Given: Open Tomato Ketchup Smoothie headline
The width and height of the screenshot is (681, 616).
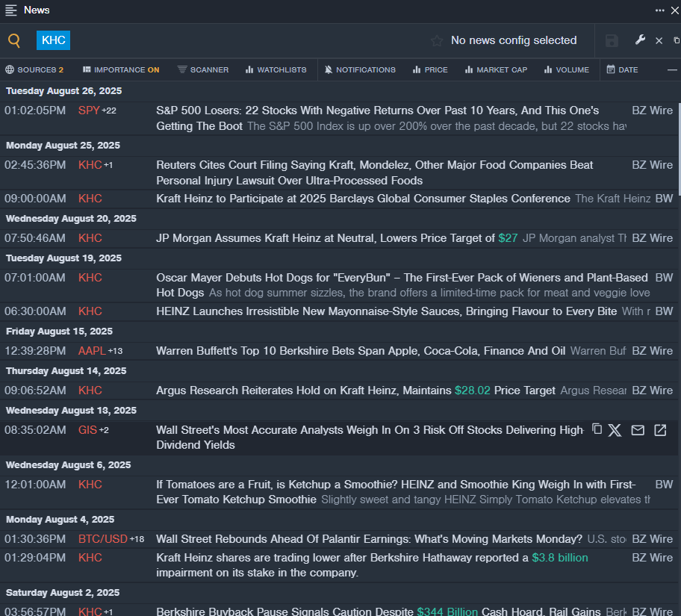Looking at the screenshot, I should point(396,492).
